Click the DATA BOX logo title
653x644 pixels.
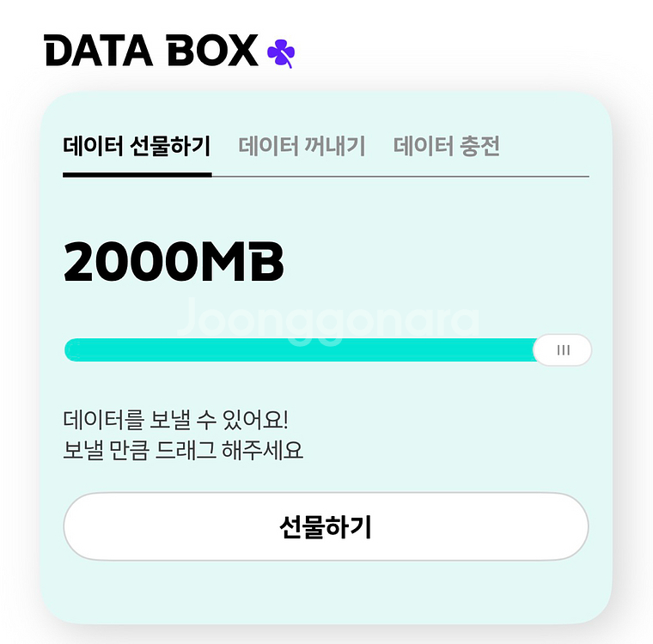coord(151,51)
